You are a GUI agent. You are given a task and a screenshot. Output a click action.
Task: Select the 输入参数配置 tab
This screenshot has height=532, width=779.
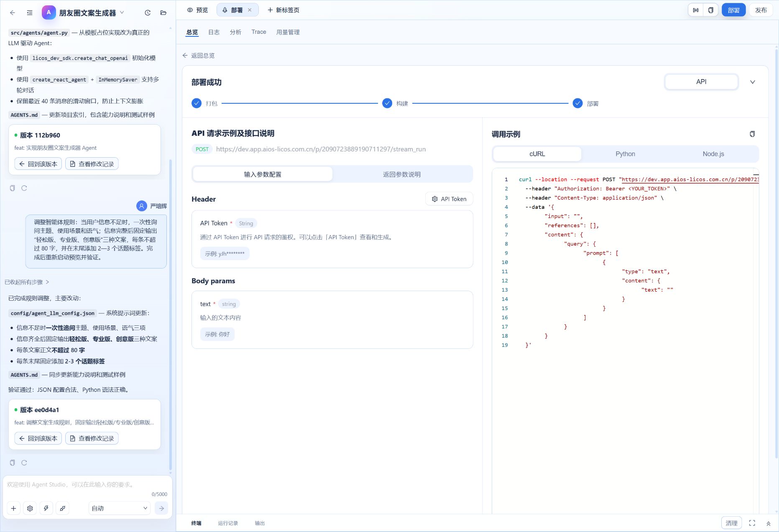(x=263, y=174)
